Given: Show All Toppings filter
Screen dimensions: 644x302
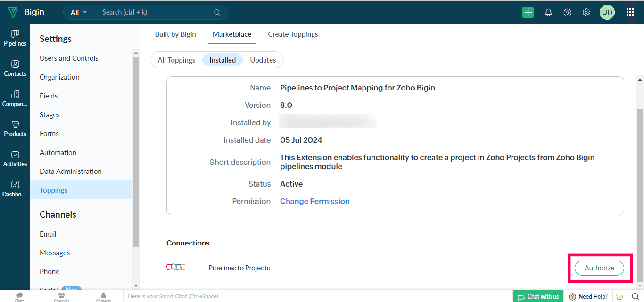Looking at the screenshot, I should tap(176, 60).
